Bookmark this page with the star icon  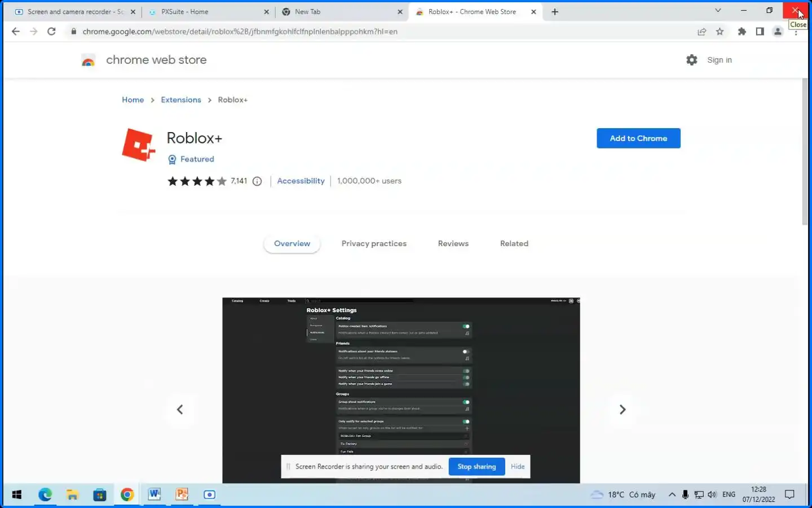720,32
